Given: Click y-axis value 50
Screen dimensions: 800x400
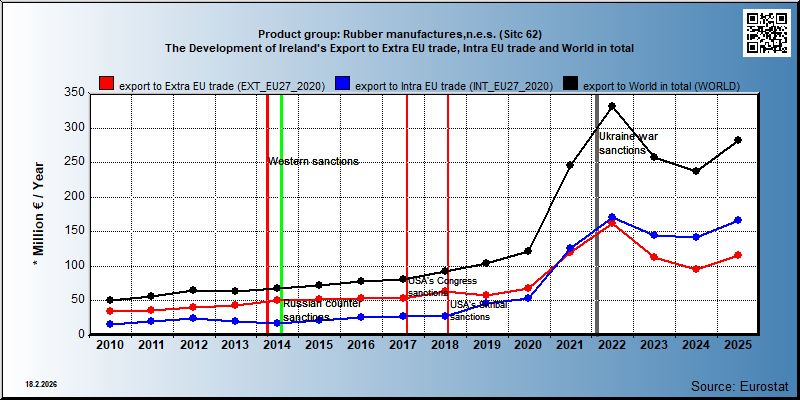Looking at the screenshot, I should tap(78, 300).
